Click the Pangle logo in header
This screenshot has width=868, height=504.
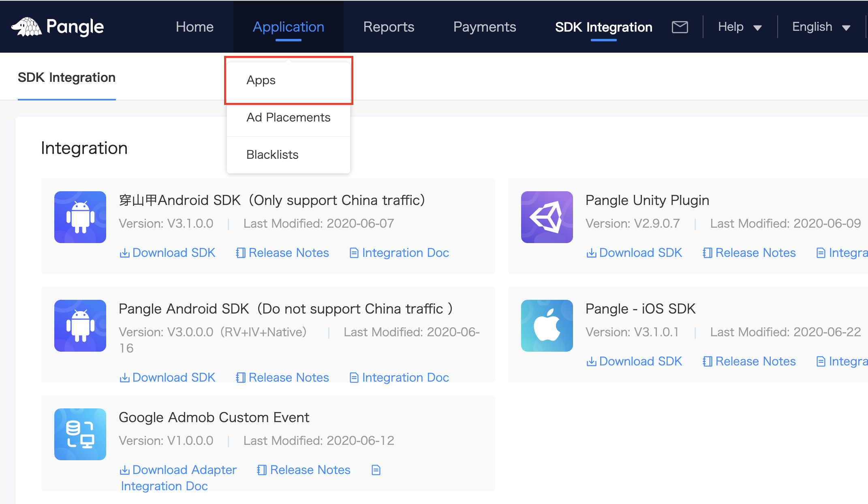58,27
